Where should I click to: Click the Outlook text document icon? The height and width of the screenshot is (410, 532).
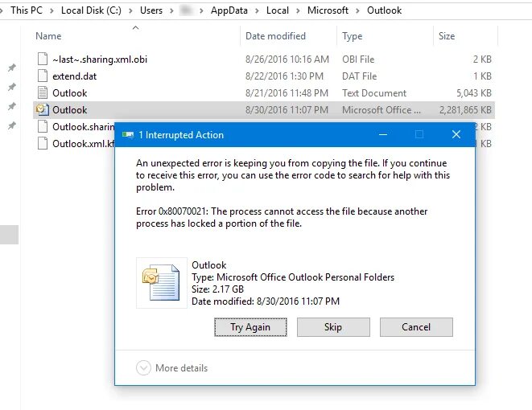(43, 92)
